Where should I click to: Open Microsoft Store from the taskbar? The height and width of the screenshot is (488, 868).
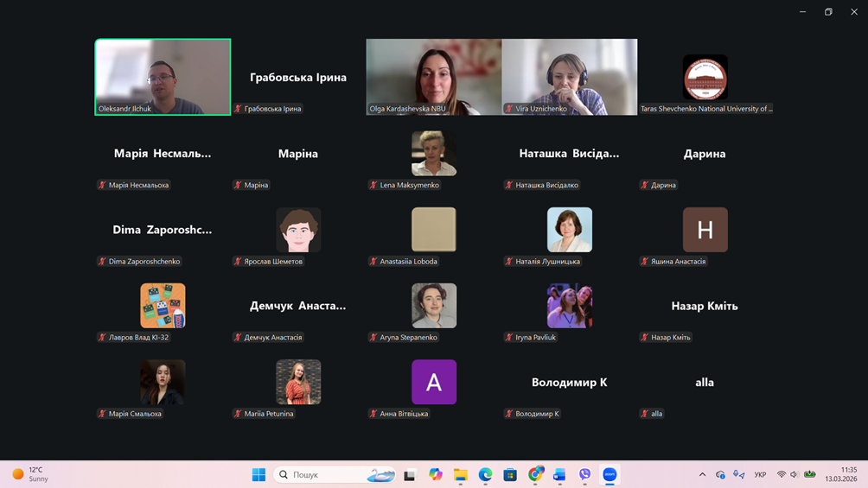tap(510, 474)
